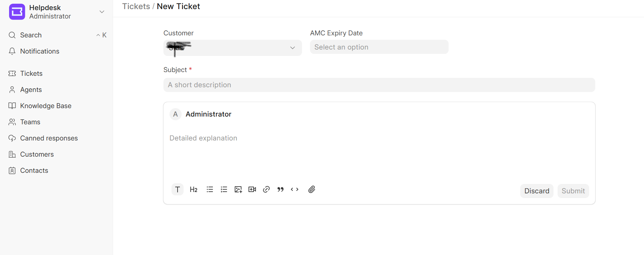Click the Detailed explanation editor area

(379, 152)
